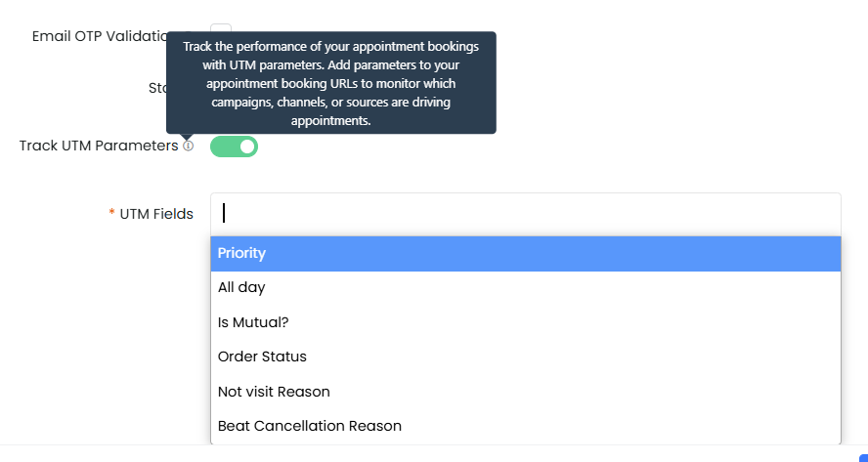The image size is (868, 462).
Task: Select Order Status from the list
Action: point(525,357)
